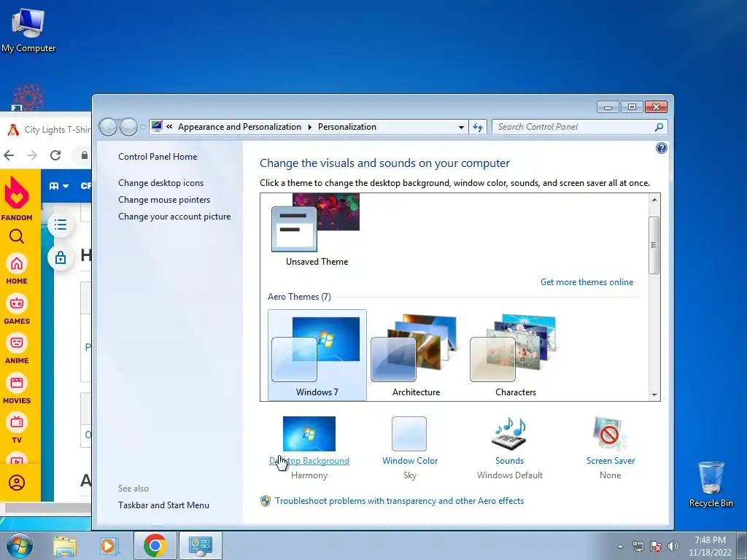The width and height of the screenshot is (747, 560).
Task: Select the Unsaved Theme thumbnail
Action: click(x=317, y=230)
